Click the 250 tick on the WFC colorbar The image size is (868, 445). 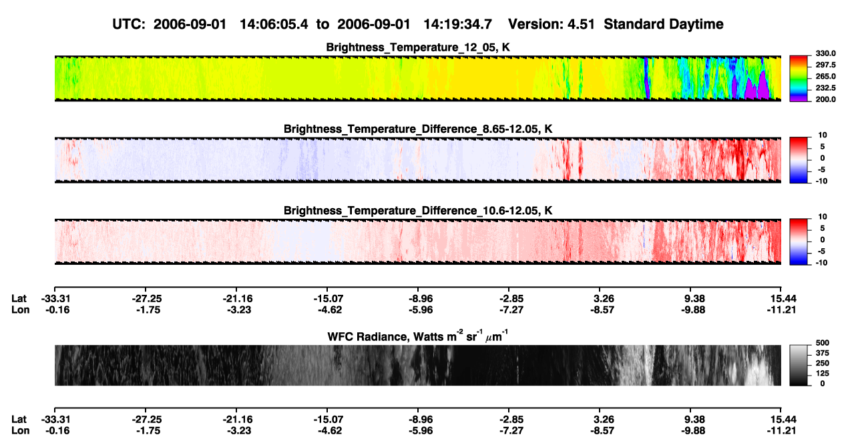coord(823,363)
